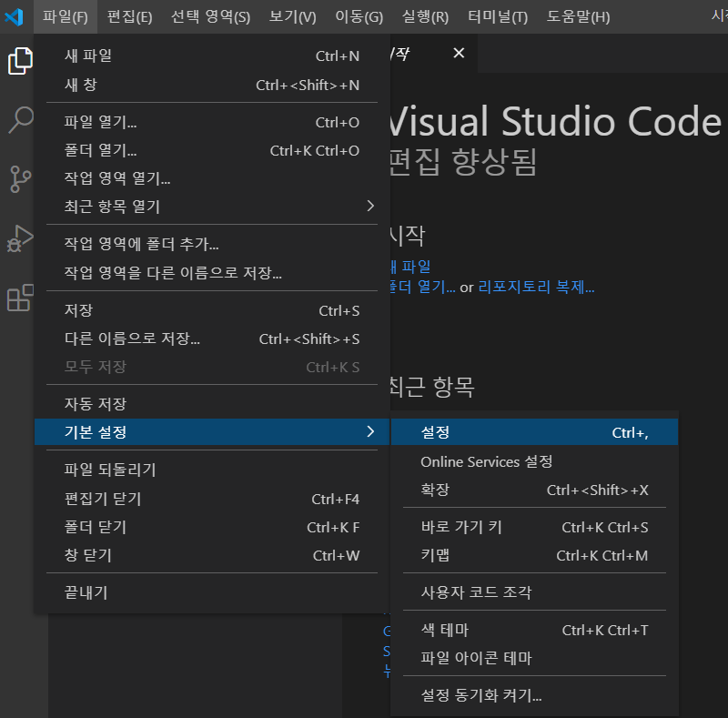Screen dimensions: 728x718
Task: Select 파일 열기... menu entry
Action: pos(212,122)
